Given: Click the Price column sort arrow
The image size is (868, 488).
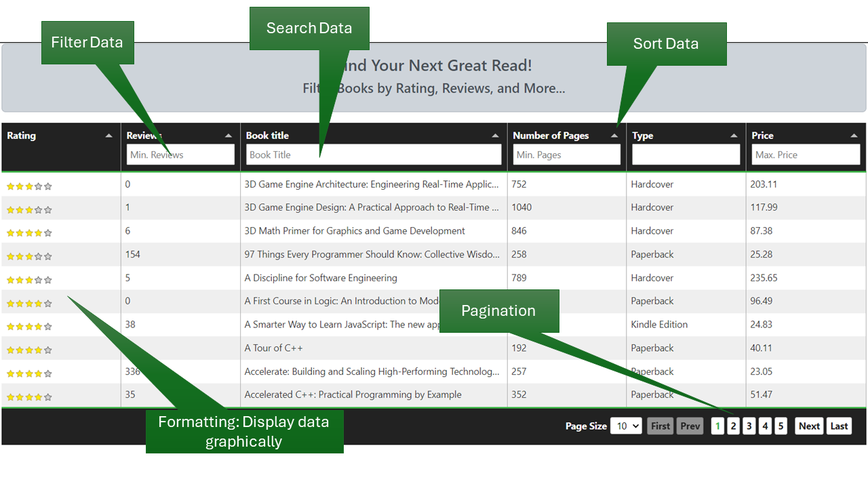Looking at the screenshot, I should coord(854,135).
